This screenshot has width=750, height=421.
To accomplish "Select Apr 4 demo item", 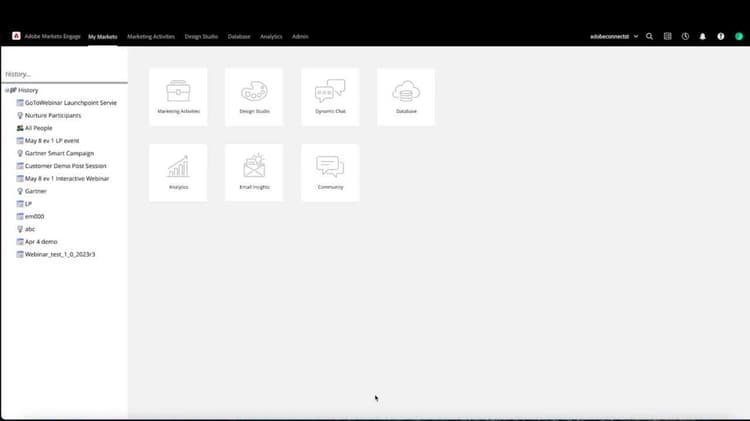I will pos(41,242).
